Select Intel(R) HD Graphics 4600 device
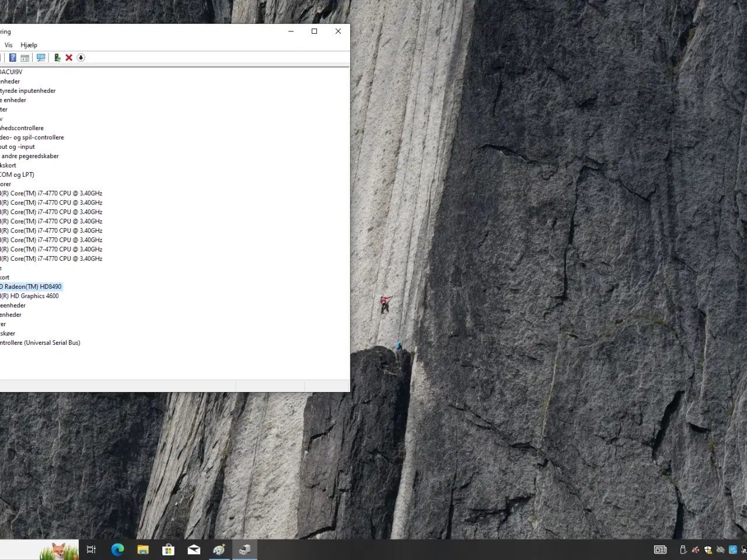The image size is (747, 560). coord(29,296)
